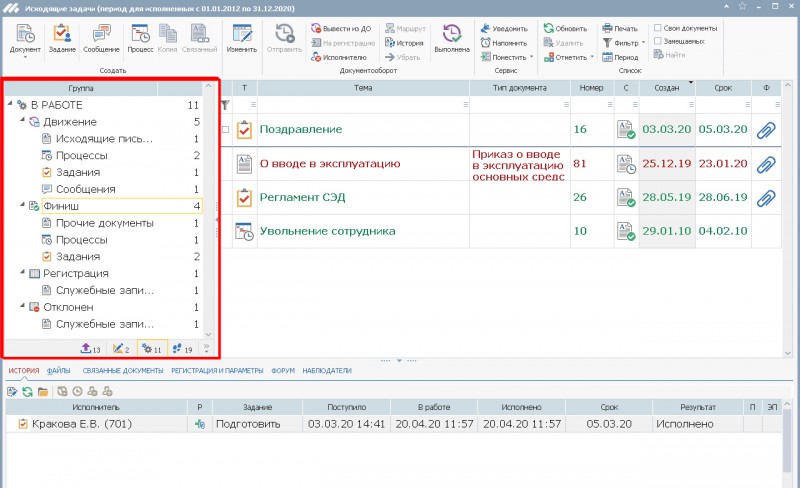
Task: Collapse the Финиш tree node
Action: pos(22,205)
